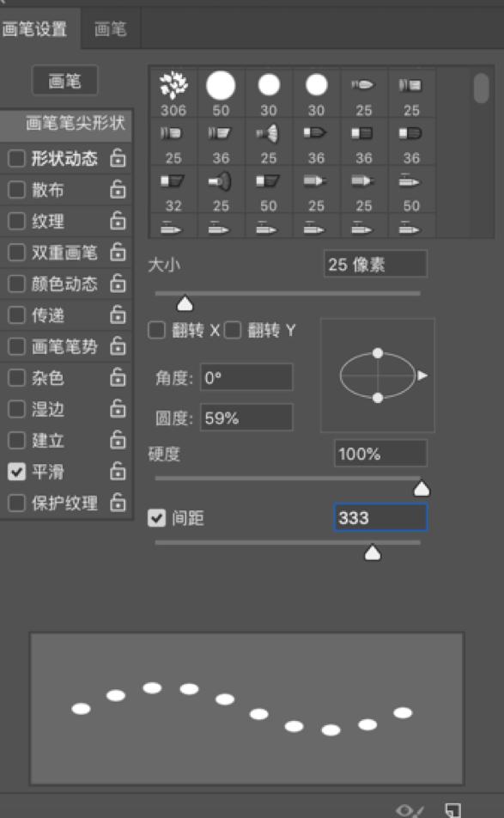The width and height of the screenshot is (504, 818).
Task: Enable the 形状动态 checkbox
Action: (16, 158)
